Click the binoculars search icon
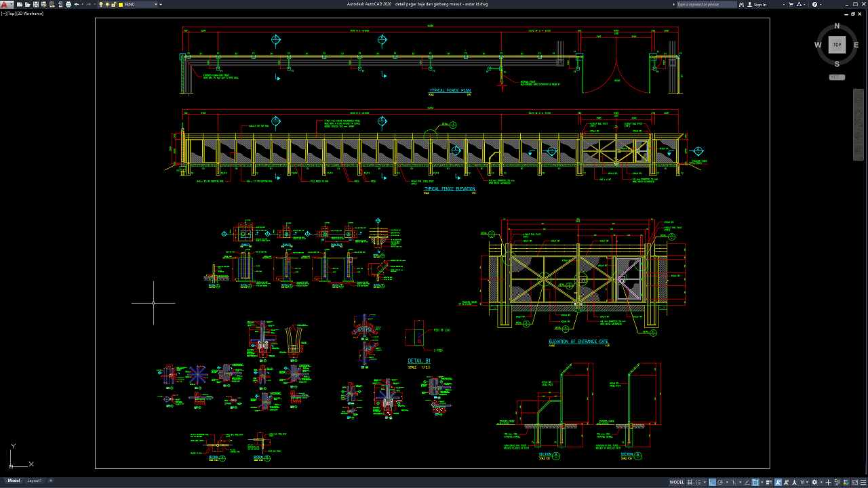Screen dimensions: 868x488 point(741,4)
